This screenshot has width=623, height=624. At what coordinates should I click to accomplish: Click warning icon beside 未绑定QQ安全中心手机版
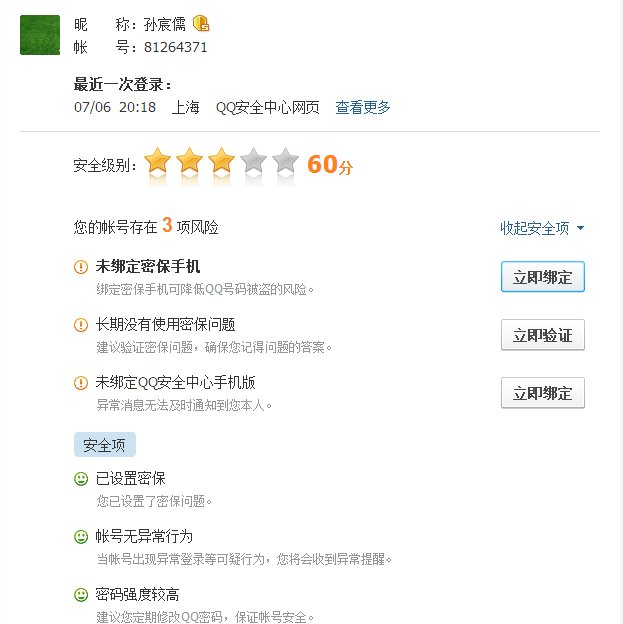pyautogui.click(x=81, y=383)
